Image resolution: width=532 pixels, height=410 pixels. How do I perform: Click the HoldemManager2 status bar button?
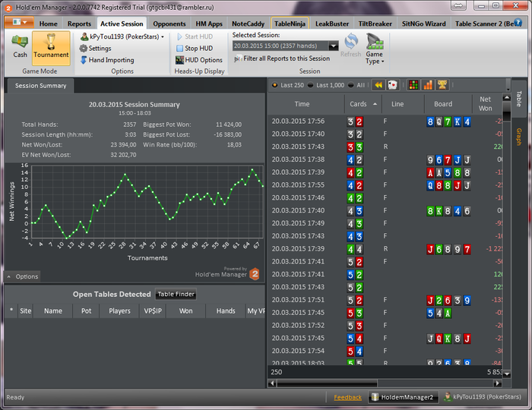(403, 397)
